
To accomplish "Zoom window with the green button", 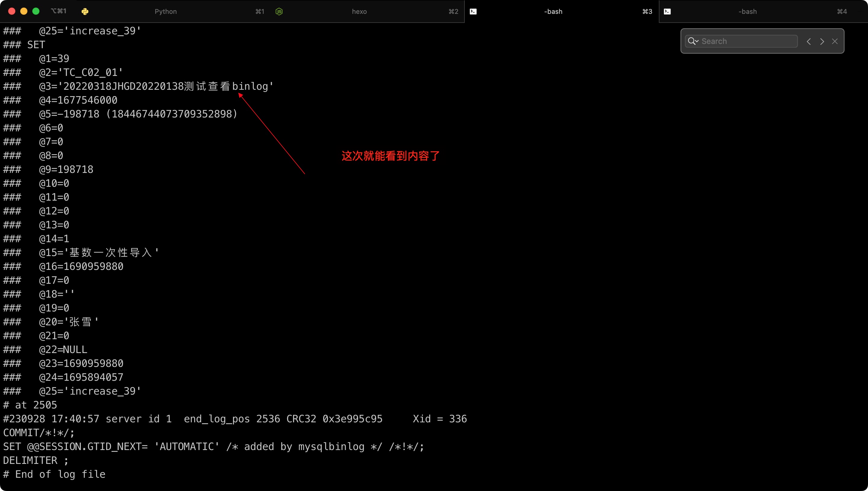I will [x=36, y=11].
